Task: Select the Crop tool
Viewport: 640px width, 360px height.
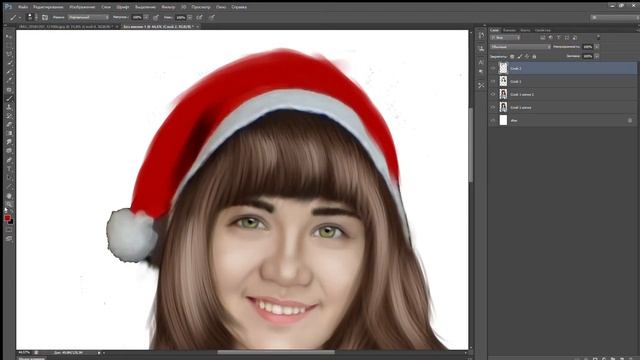Action: 9,71
